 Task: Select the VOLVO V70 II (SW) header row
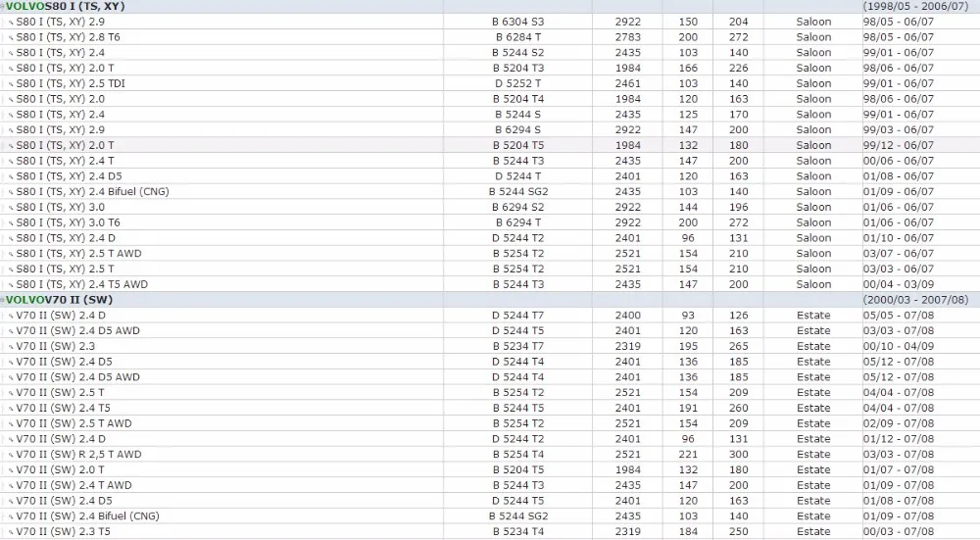(490, 300)
